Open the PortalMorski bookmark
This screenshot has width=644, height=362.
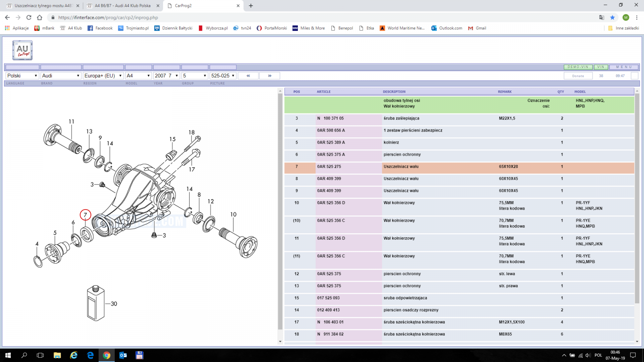pyautogui.click(x=272, y=28)
